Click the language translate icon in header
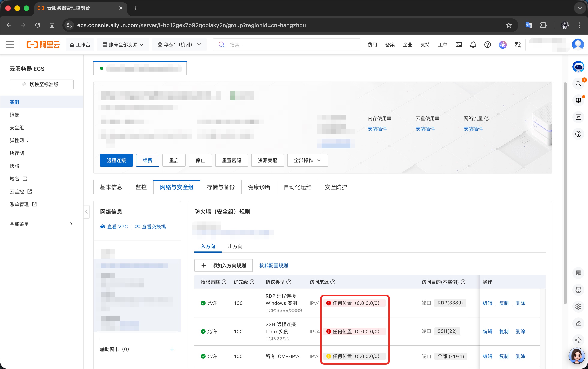The height and width of the screenshot is (369, 588). coord(518,45)
